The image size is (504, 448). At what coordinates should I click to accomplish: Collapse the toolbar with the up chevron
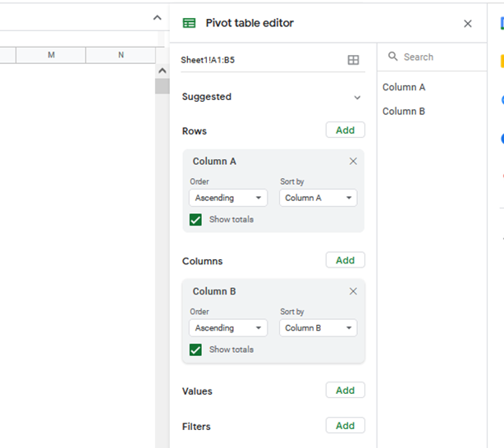(157, 18)
